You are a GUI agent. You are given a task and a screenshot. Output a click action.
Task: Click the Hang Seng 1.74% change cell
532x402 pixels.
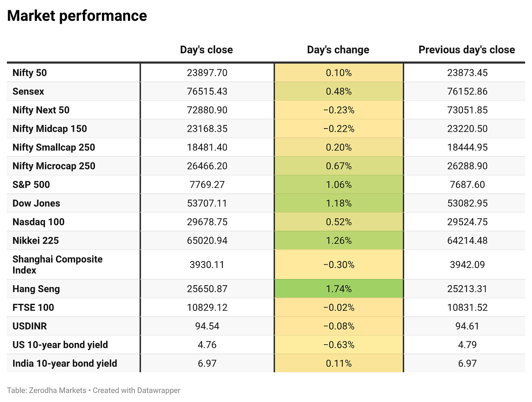click(x=339, y=289)
